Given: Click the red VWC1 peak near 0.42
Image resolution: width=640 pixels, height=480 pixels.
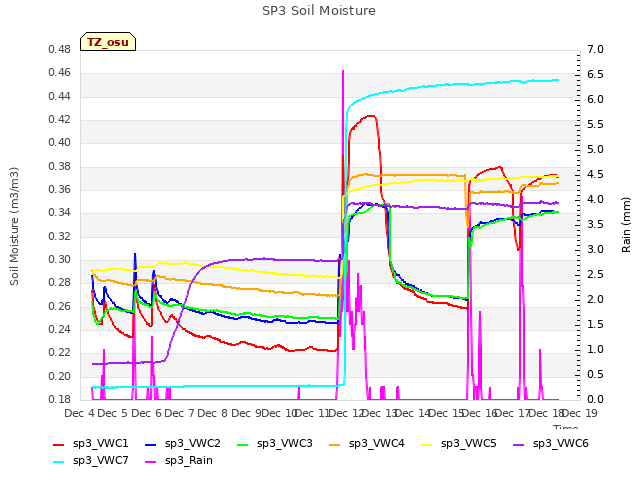Looking at the screenshot, I should (371, 116).
